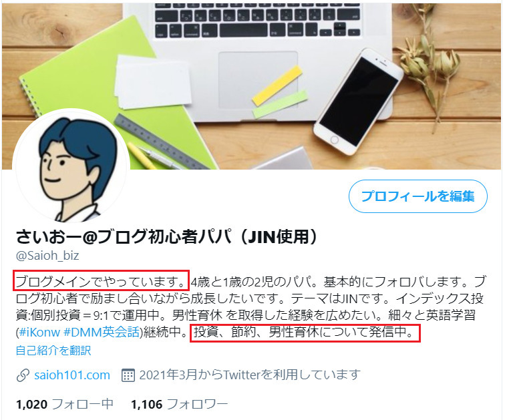
Task: Click the 2021年3月からTwitterを利用しています join date text
Action: pos(250,375)
